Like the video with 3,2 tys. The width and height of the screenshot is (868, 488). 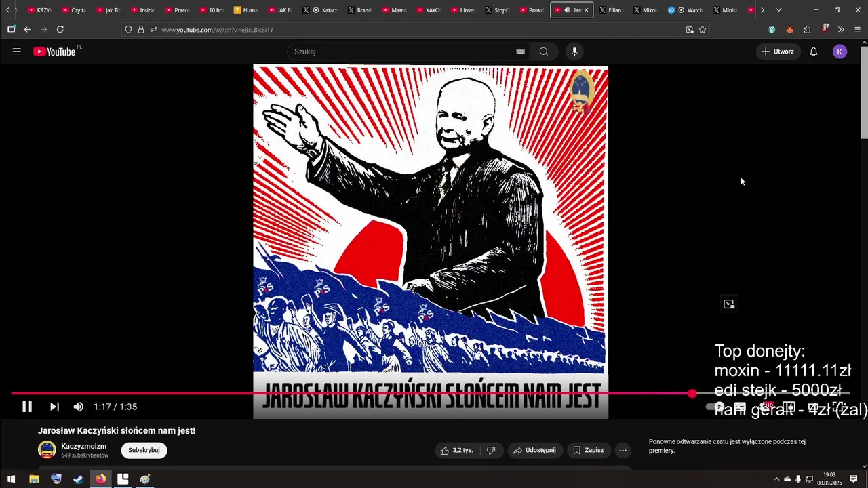coord(456,450)
